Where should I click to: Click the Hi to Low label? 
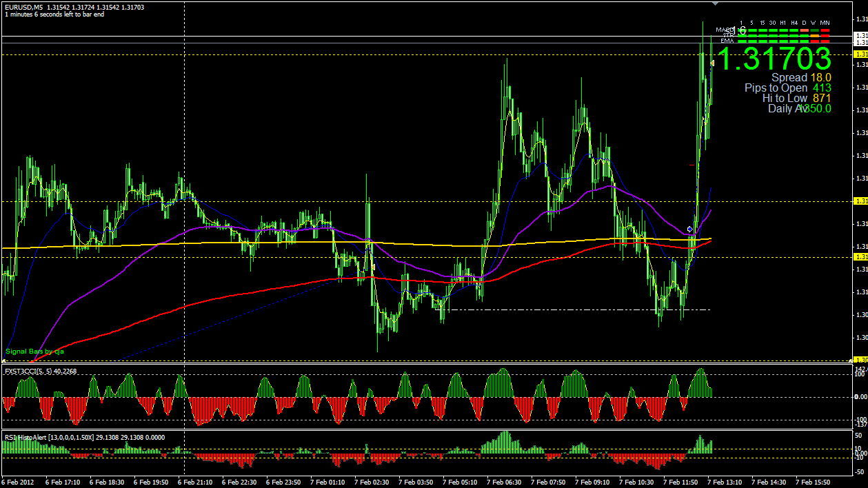click(785, 99)
